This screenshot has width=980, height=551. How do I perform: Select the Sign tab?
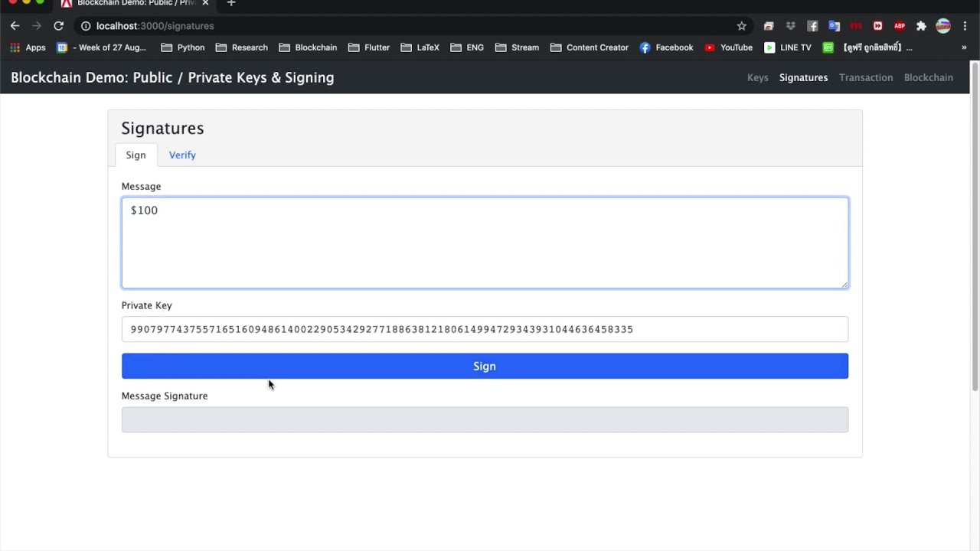(136, 155)
